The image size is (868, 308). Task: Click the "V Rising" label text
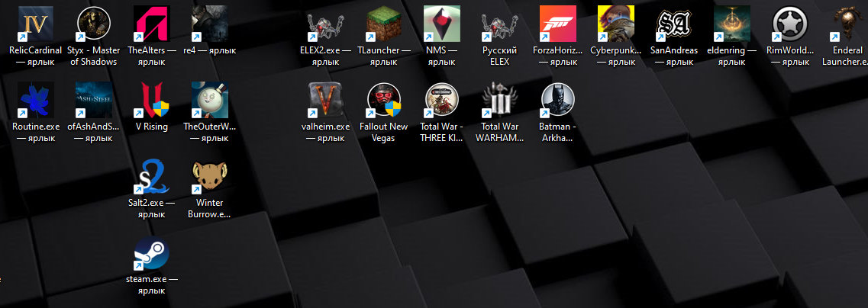[x=152, y=127]
